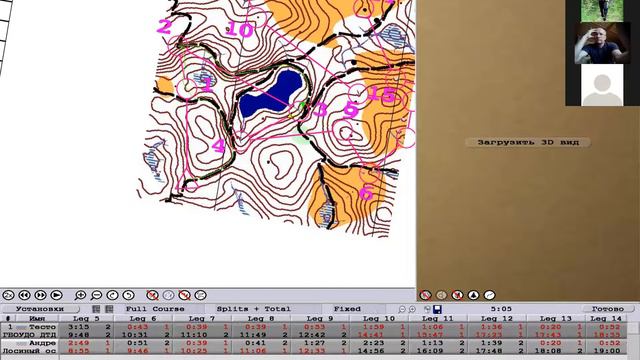This screenshot has height=360, width=640.
Task: Click Leg 10 split 2:23 for Андре
Action: tap(373, 343)
